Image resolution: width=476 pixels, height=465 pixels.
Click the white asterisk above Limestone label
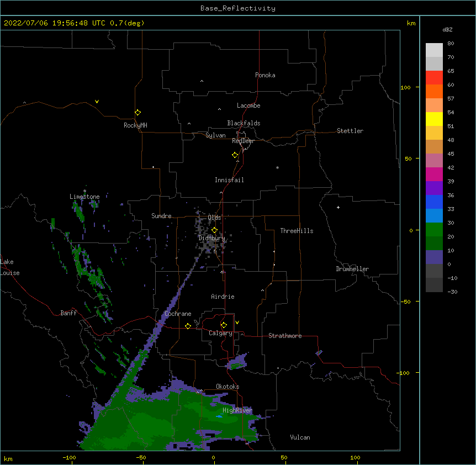tap(84, 191)
